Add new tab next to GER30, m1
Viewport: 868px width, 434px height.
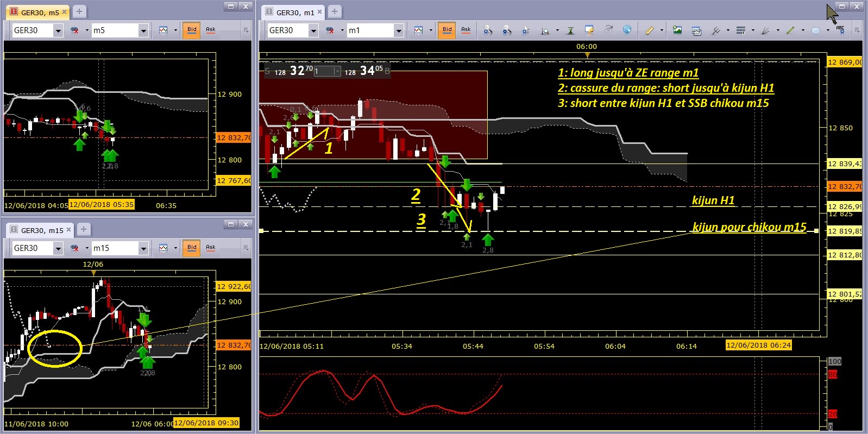tap(335, 11)
